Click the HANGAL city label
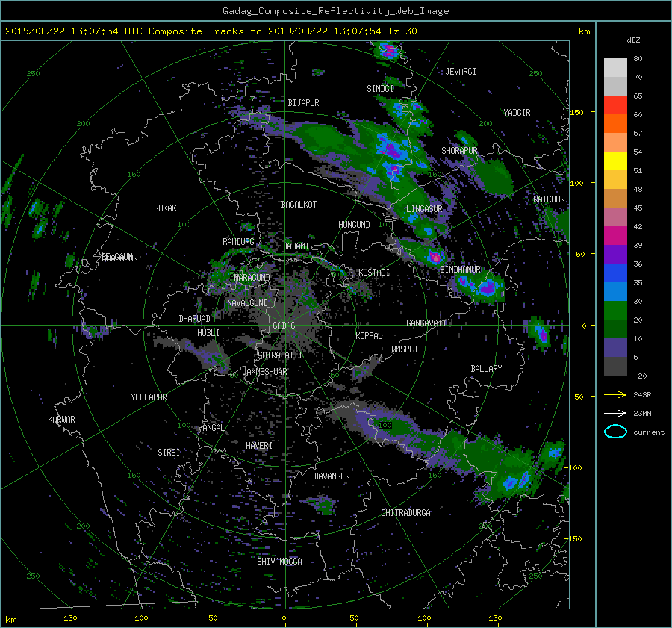Viewport: 672px width, 628px height. (211, 428)
